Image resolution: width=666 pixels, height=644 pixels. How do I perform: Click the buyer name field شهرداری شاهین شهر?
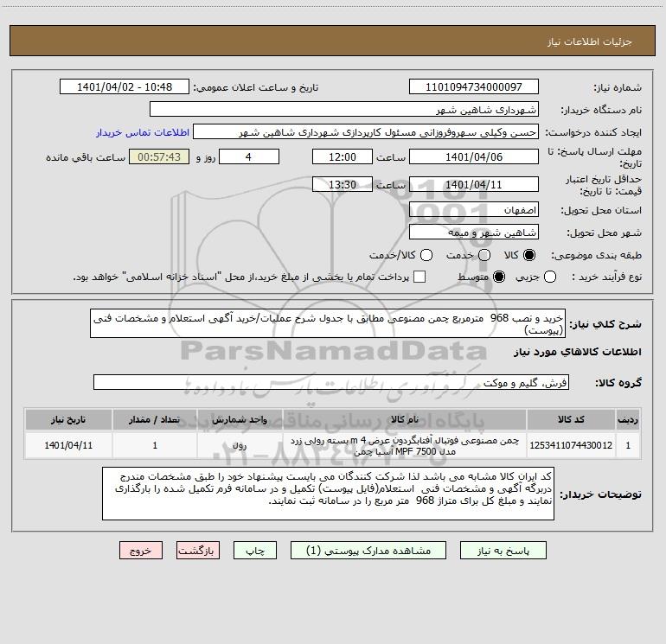pos(344,110)
